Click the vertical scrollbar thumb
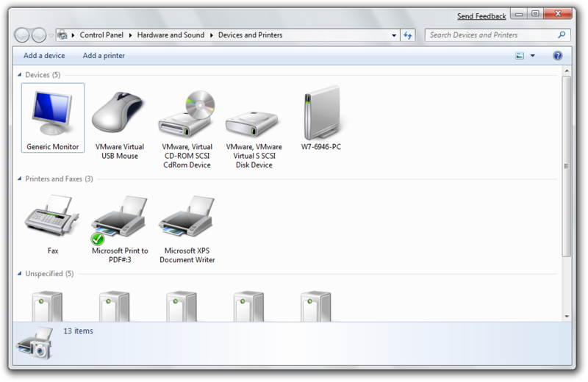This screenshot has width=588, height=382. (567, 167)
